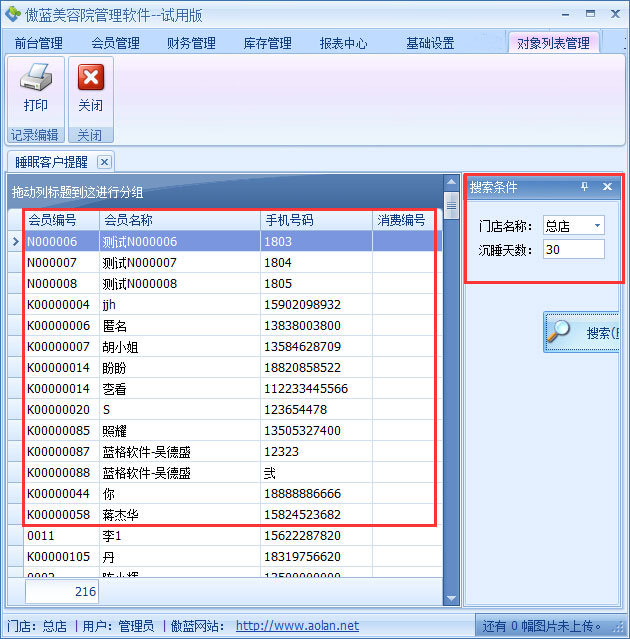Image resolution: width=630 pixels, height=639 pixels.
Task: Close the 搜索条件 panel
Action: click(607, 187)
